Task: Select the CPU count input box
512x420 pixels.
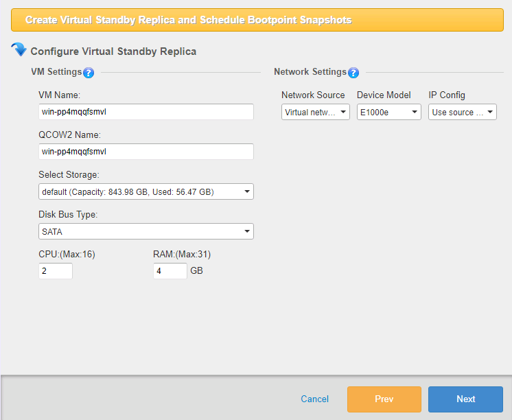Action: 56,271
